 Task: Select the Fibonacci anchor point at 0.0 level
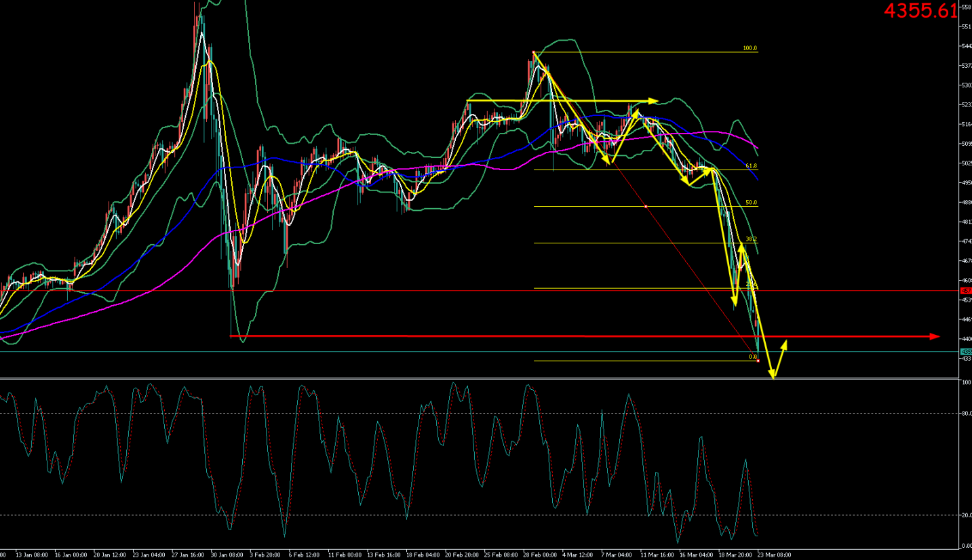coord(758,361)
